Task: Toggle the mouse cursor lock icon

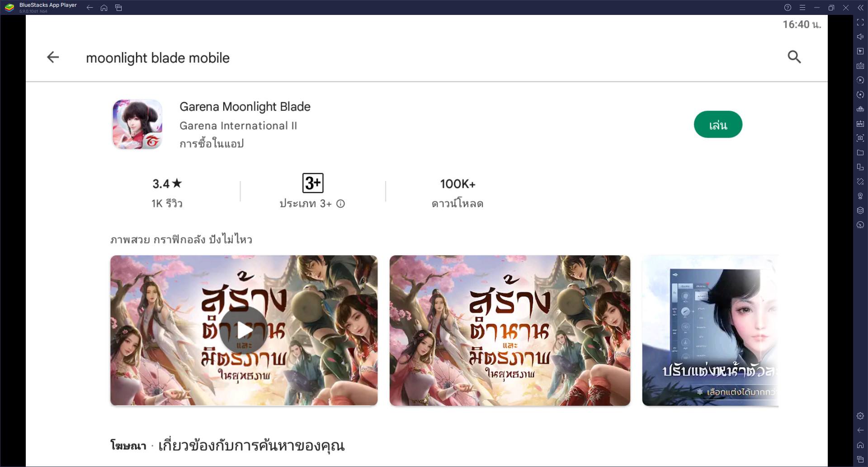Action: [860, 51]
